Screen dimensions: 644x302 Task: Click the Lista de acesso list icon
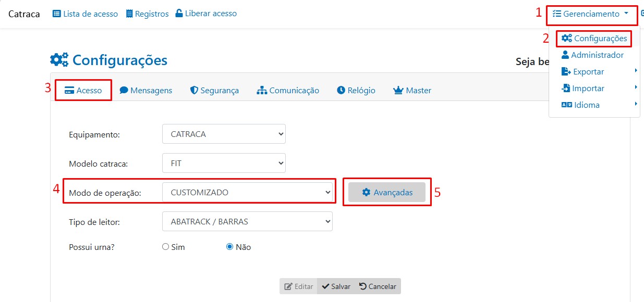(57, 14)
